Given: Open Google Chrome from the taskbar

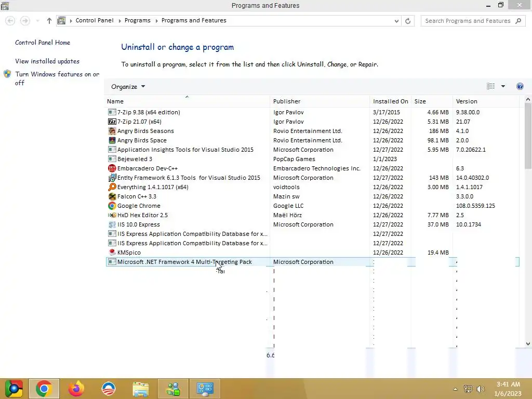Looking at the screenshot, I should [x=44, y=389].
